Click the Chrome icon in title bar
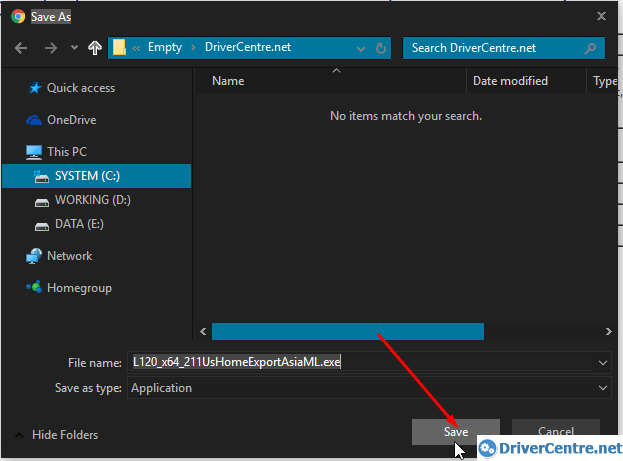Screen dimensions: 623x461 coord(18,16)
